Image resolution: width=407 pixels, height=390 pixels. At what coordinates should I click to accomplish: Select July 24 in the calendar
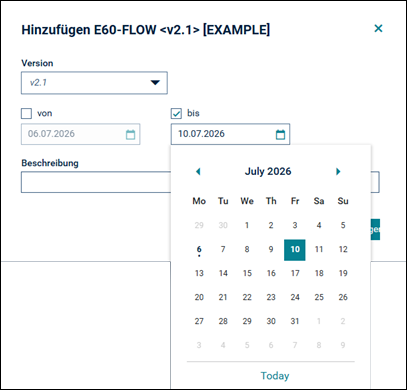(x=295, y=297)
